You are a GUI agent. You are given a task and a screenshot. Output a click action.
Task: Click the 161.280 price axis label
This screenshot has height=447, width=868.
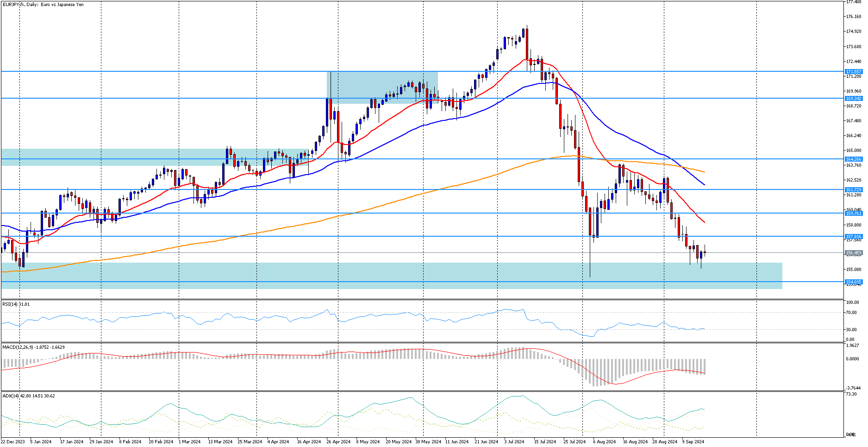point(854,195)
